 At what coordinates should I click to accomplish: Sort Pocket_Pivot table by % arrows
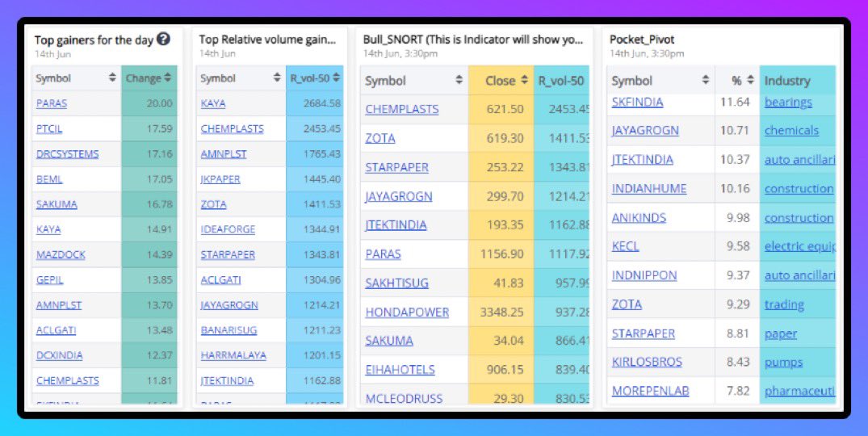751,80
